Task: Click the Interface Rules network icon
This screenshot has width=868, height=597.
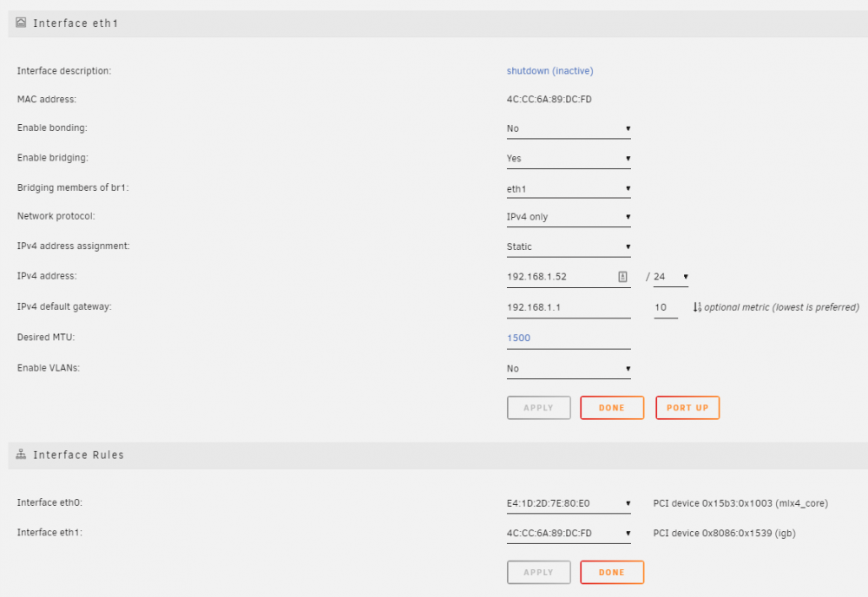Action: coord(21,454)
